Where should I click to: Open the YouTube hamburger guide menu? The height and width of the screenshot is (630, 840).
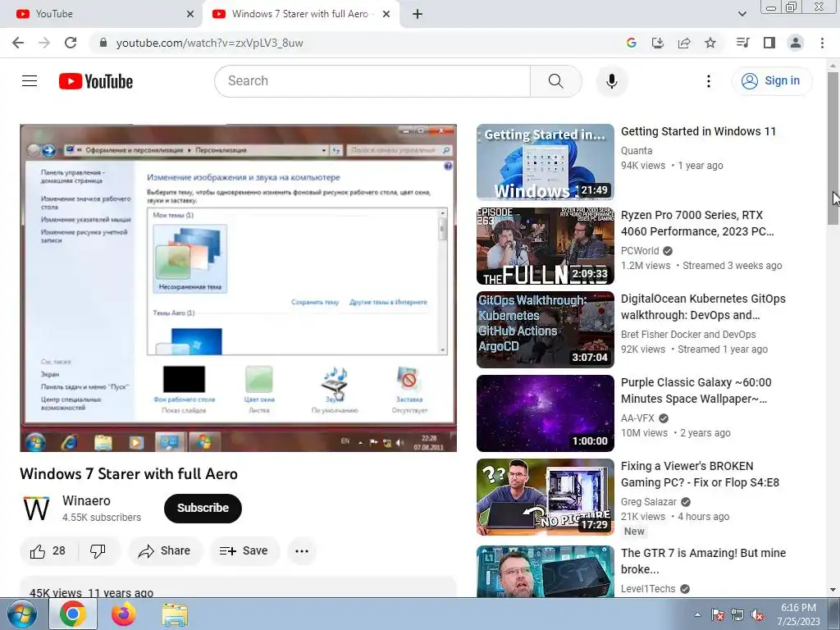click(x=30, y=81)
